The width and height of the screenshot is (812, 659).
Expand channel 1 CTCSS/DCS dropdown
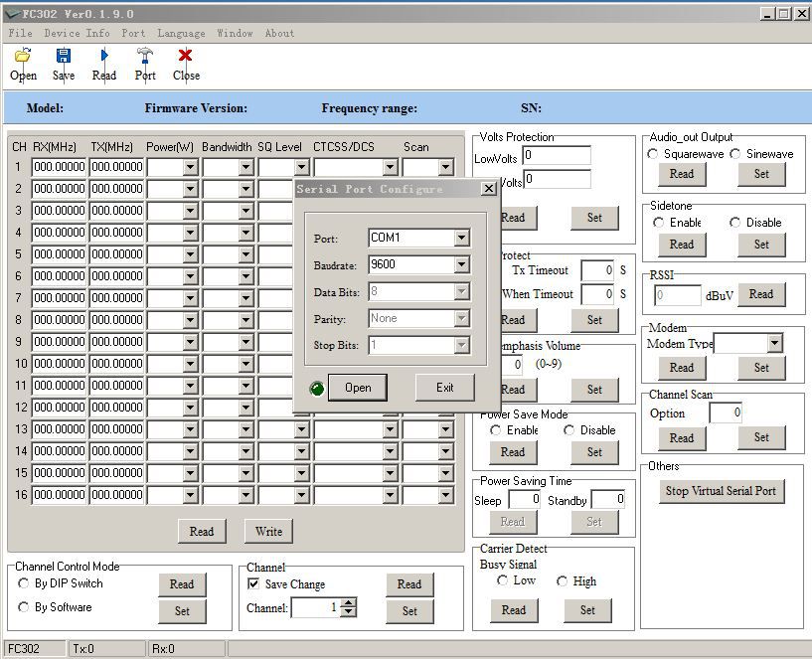pos(391,167)
